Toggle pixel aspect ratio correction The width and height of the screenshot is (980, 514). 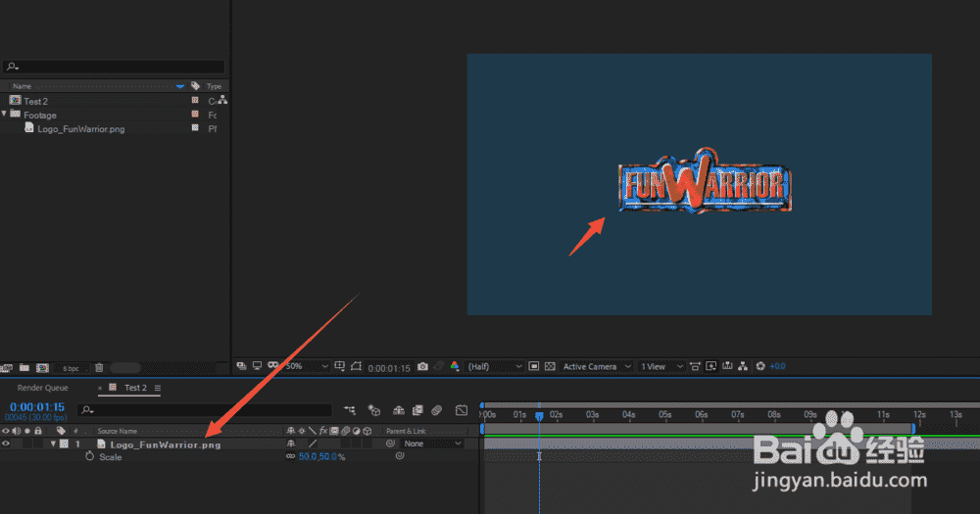(x=695, y=366)
